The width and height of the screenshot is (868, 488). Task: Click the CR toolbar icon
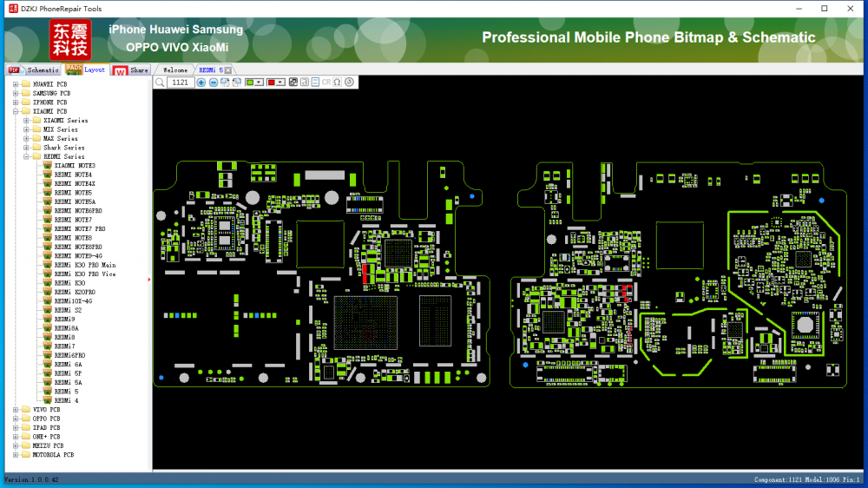pyautogui.click(x=326, y=82)
